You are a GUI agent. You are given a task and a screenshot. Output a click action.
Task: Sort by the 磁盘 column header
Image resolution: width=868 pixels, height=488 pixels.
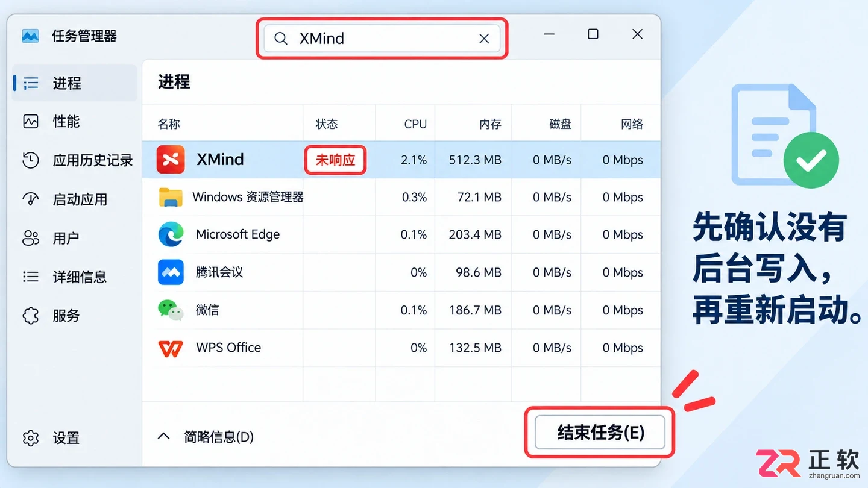click(x=560, y=124)
